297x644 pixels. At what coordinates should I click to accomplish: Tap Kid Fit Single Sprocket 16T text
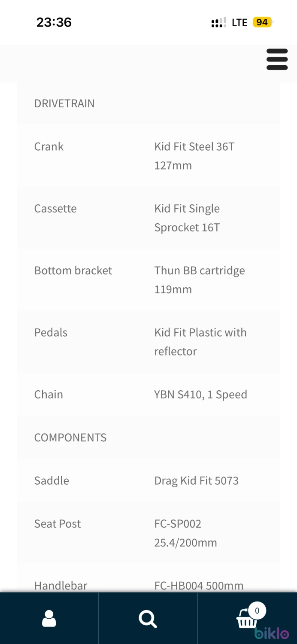point(187,218)
